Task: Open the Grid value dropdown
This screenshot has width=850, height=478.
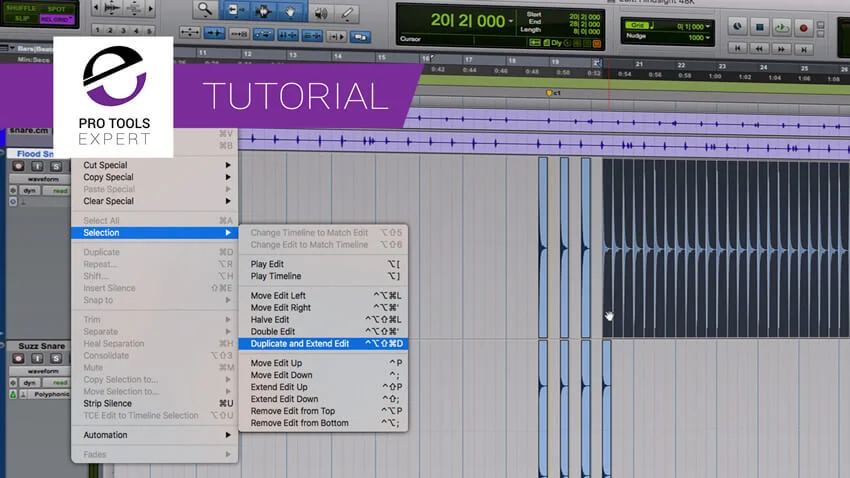Action: (708, 26)
